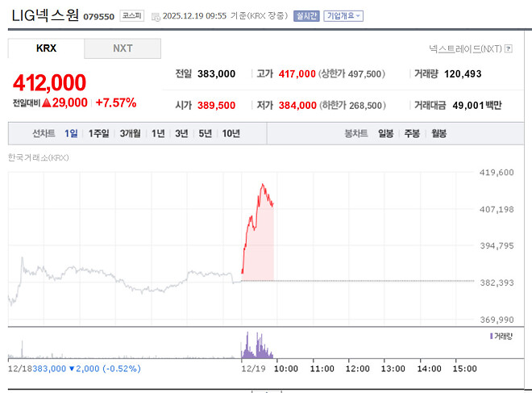Screen dimensions: 532x393
Task: Click the 11:00 time axis label
Action: coord(322,369)
